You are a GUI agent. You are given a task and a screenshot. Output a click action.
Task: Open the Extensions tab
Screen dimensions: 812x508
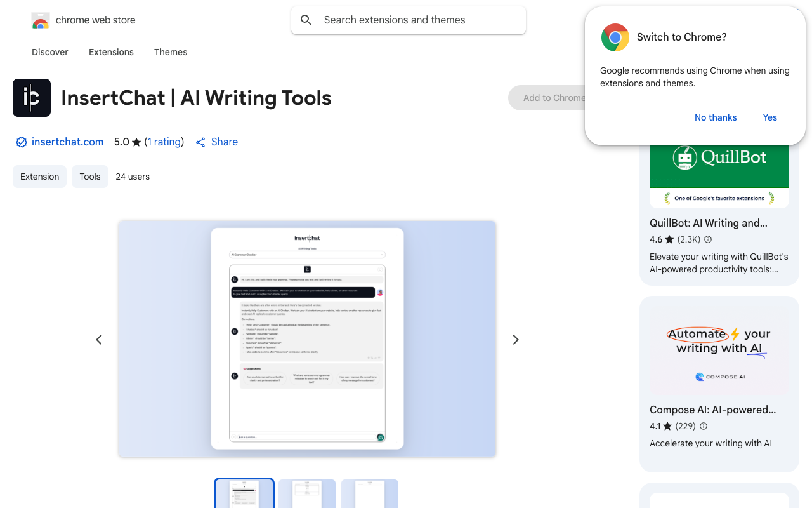point(111,52)
